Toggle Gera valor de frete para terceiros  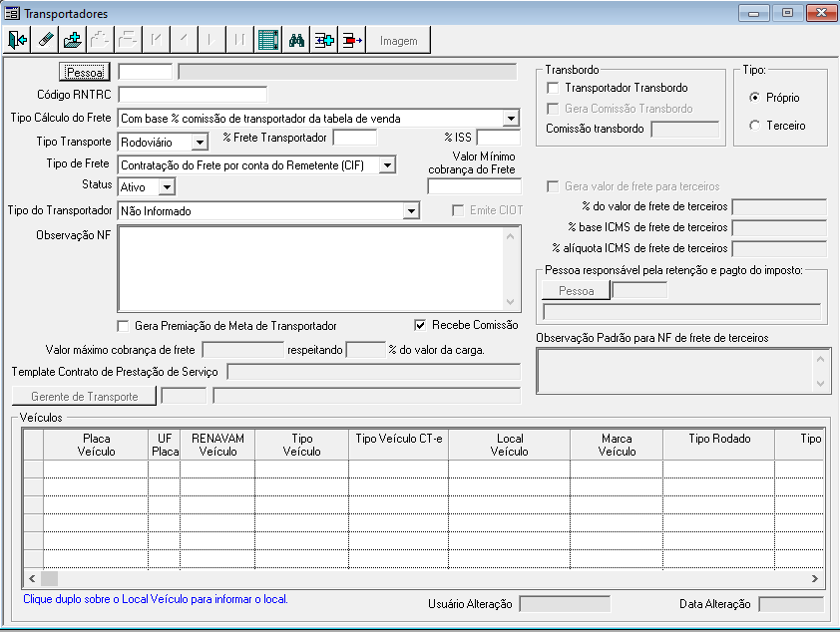553,186
